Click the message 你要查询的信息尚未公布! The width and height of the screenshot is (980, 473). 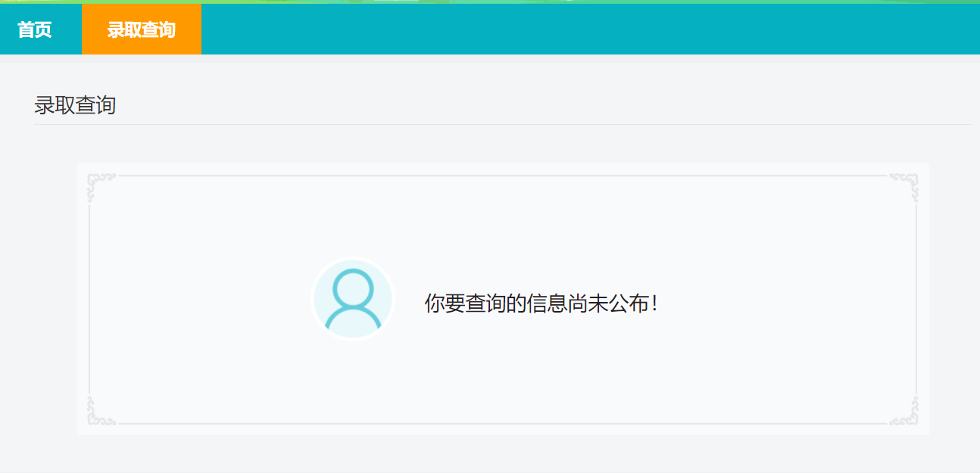(x=541, y=303)
